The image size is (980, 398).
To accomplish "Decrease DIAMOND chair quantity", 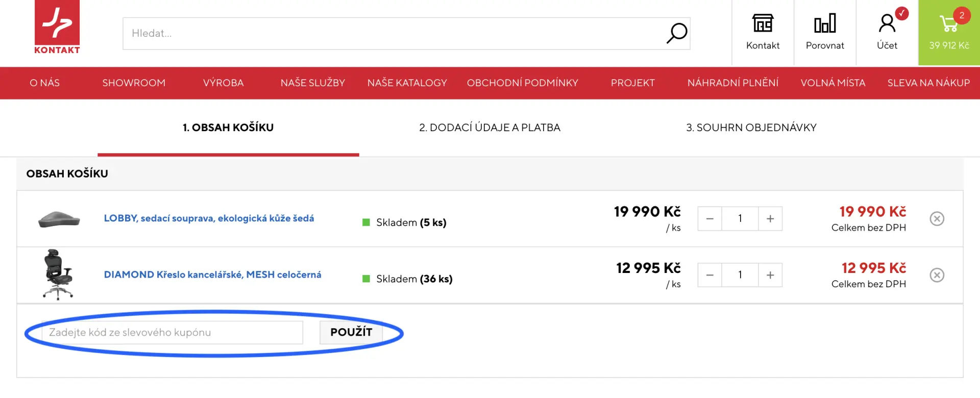I will click(709, 276).
